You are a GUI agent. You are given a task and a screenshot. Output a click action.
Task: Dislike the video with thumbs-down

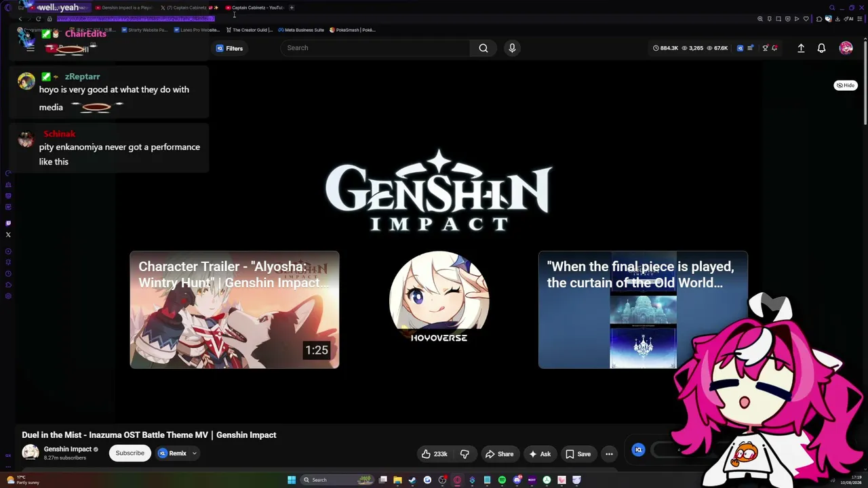(x=465, y=454)
